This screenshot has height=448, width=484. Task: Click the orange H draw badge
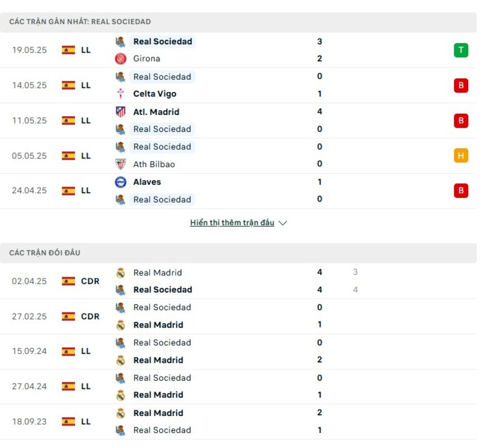pos(462,155)
